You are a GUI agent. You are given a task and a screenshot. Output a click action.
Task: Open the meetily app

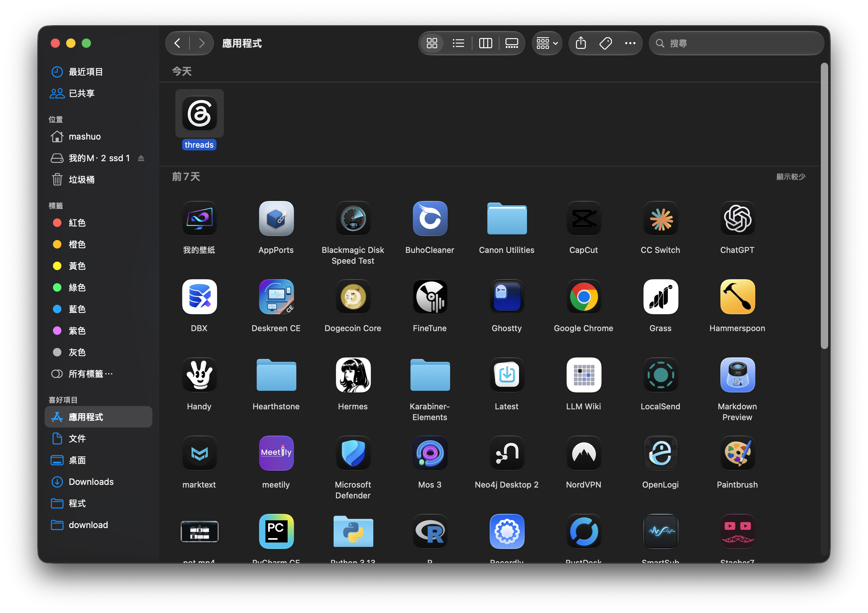coord(276,453)
